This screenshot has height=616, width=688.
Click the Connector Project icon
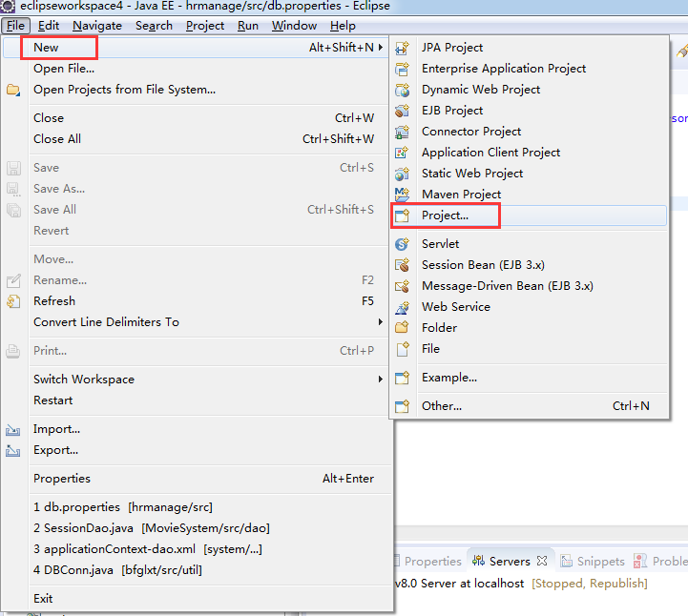[x=402, y=132]
